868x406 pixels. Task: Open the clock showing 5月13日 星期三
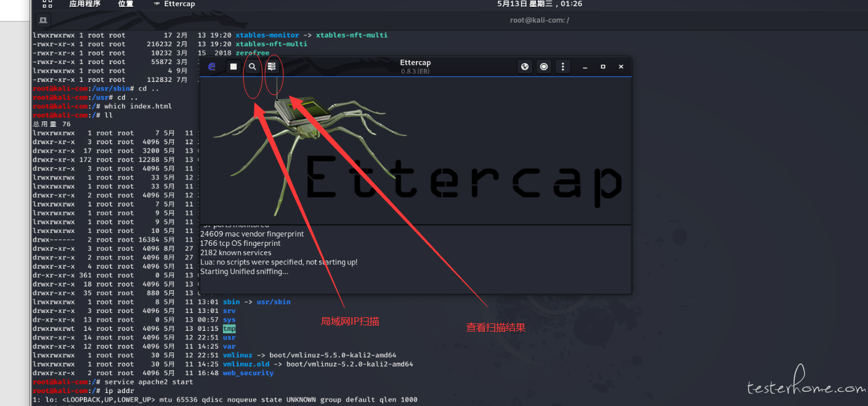click(x=540, y=4)
